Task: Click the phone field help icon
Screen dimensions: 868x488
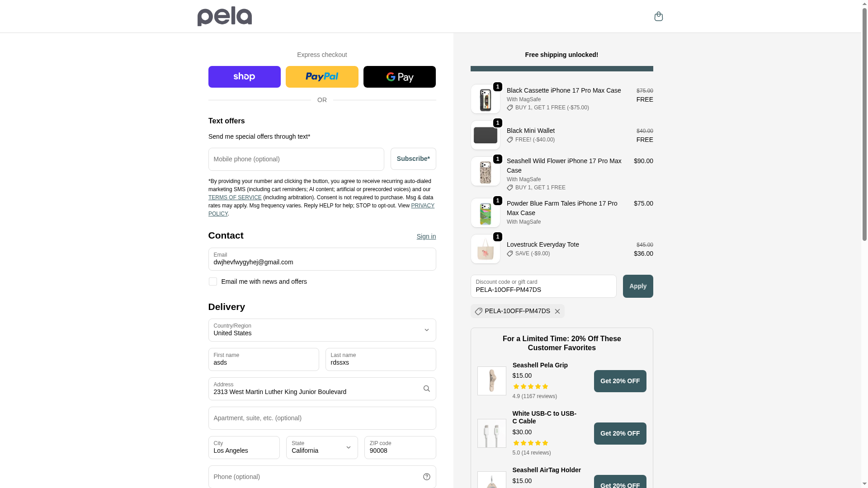Action: (x=426, y=477)
